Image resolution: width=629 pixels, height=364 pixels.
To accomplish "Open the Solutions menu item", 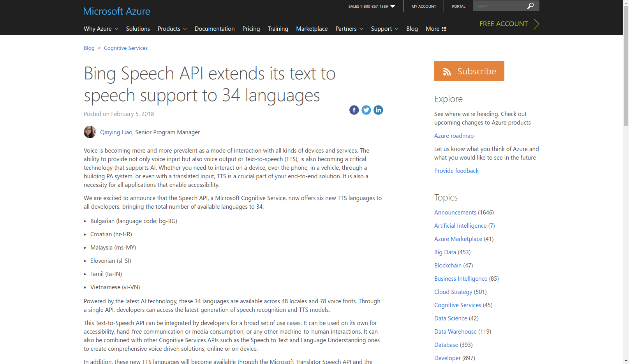I will pyautogui.click(x=138, y=29).
